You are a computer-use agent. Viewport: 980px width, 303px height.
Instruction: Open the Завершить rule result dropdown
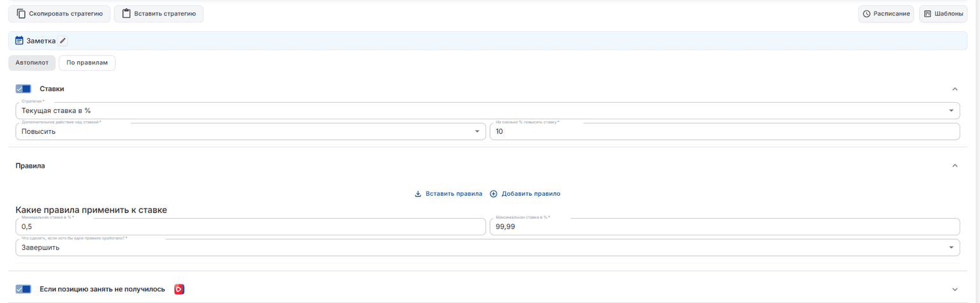point(487,248)
